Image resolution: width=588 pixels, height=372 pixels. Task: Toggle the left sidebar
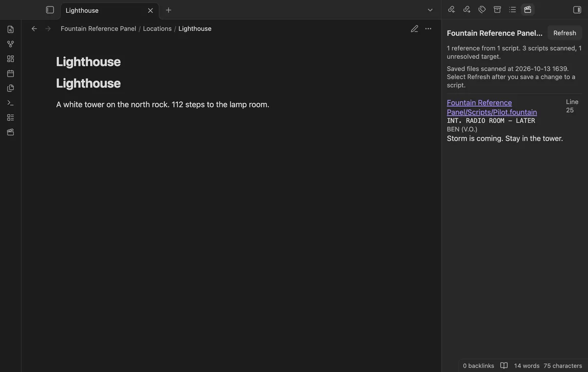click(x=50, y=10)
